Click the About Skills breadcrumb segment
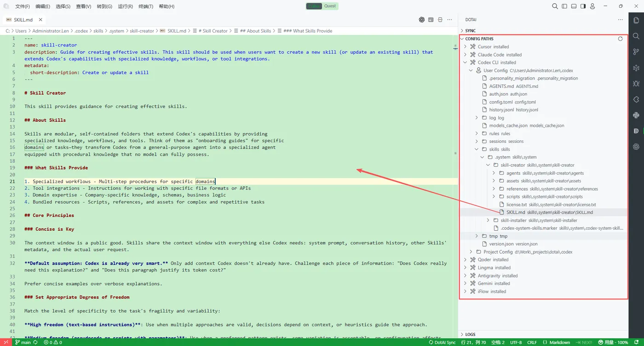 (255, 31)
